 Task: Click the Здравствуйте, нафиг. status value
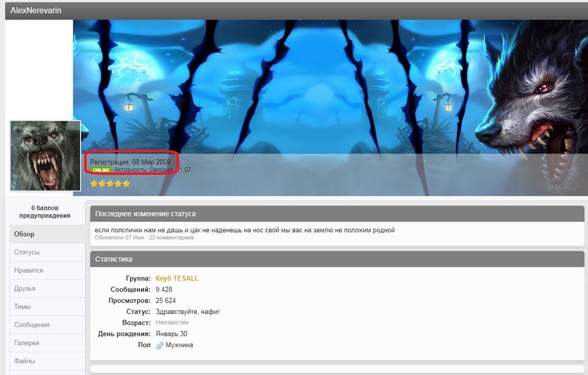coord(188,312)
